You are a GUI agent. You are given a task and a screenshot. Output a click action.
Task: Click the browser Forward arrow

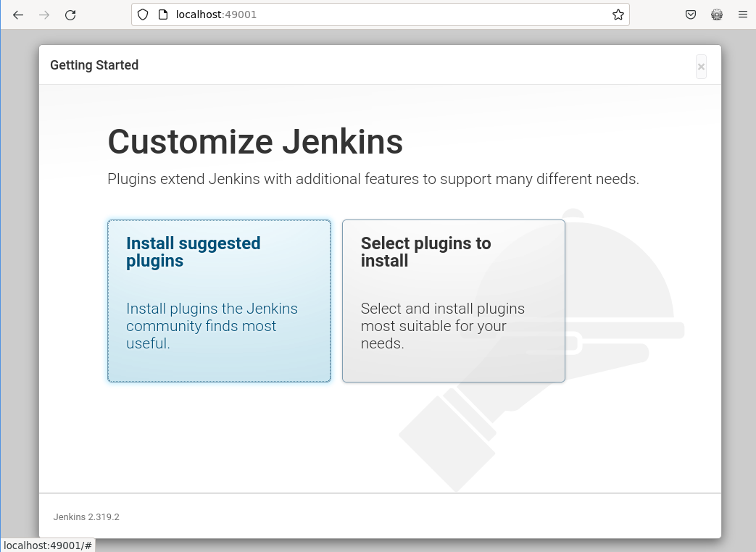point(44,14)
